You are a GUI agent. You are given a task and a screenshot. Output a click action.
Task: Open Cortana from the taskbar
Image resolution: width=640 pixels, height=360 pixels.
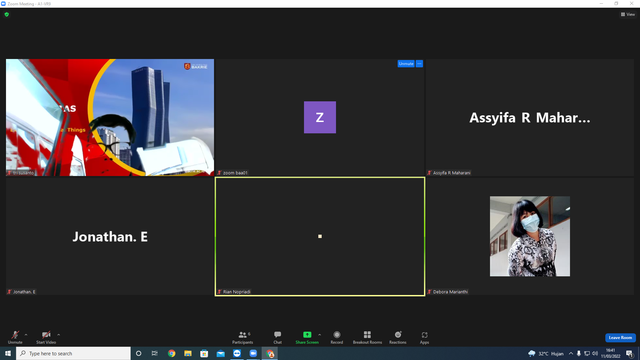139,353
